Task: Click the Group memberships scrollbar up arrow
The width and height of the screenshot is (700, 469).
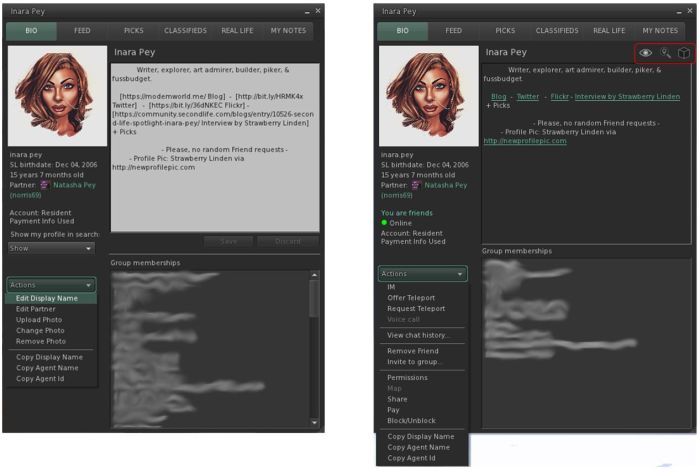Action: pos(314,275)
